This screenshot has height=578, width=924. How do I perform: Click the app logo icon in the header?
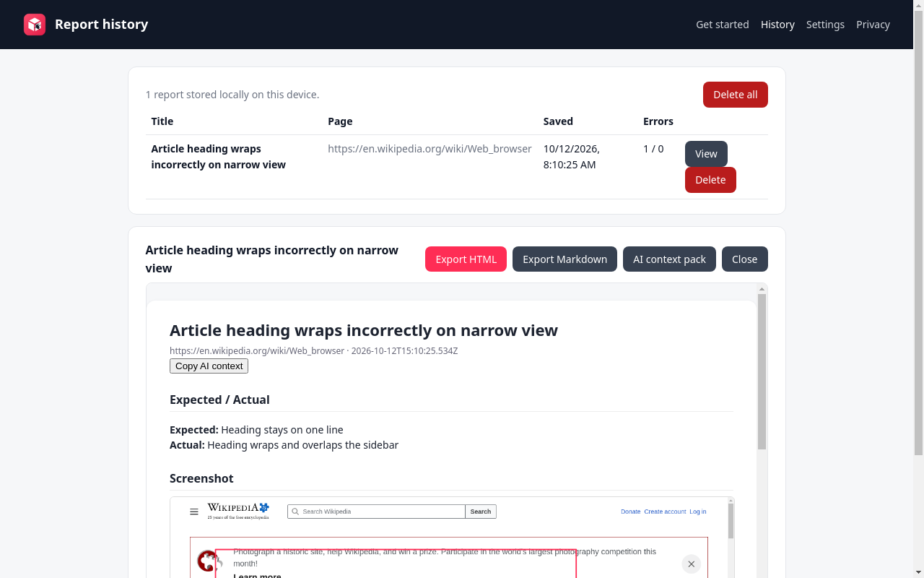pos(35,25)
